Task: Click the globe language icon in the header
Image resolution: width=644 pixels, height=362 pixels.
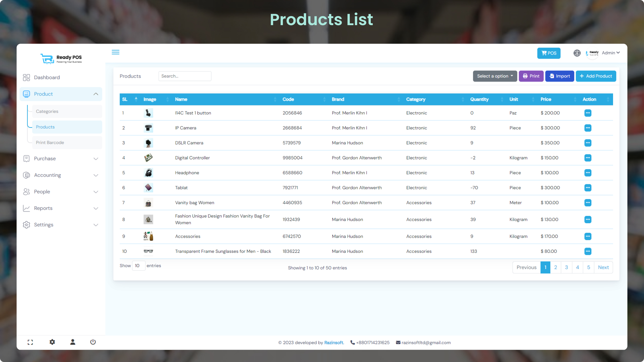Action: 577,53
